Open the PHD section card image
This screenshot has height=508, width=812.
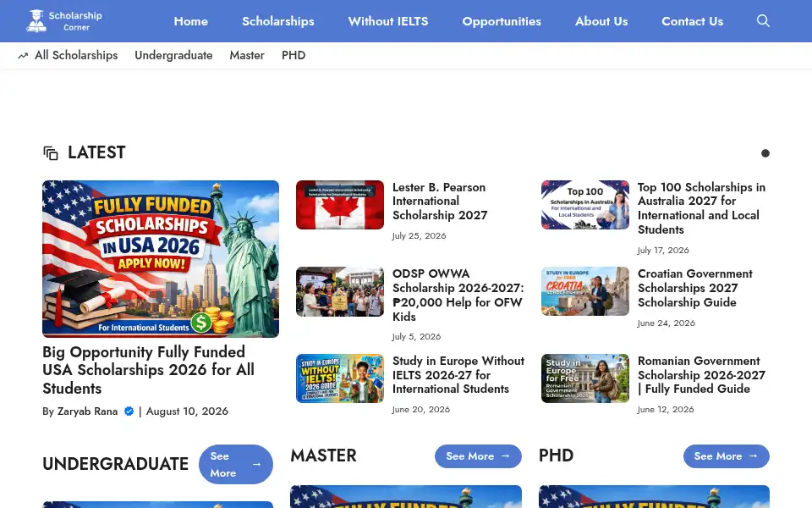point(654,497)
